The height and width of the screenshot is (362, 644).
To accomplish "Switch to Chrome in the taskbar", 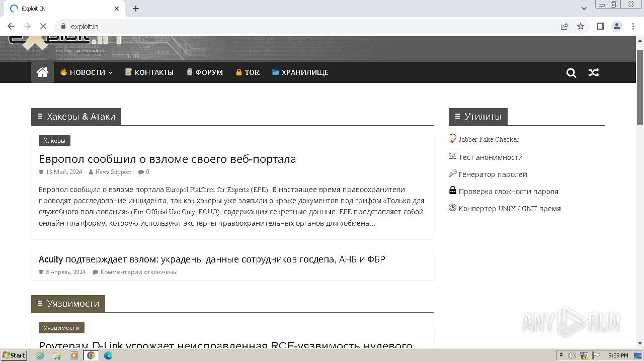I will [91, 355].
